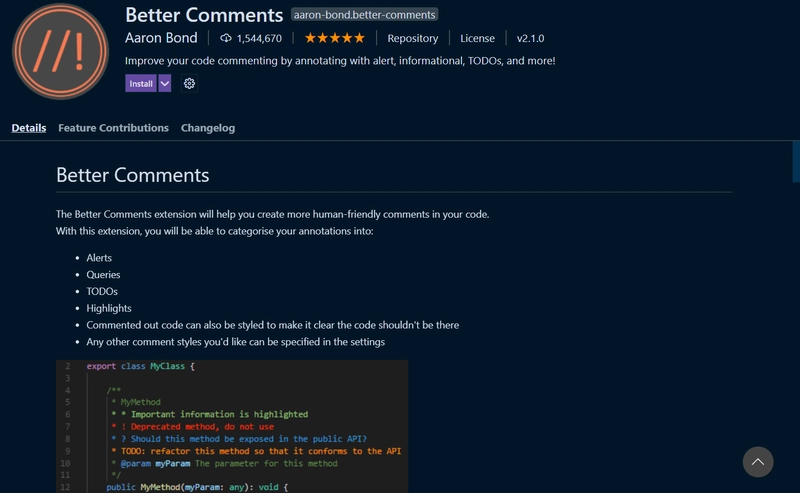Click the 1,544,670 install count
This screenshot has height=493, width=800.
pos(259,38)
